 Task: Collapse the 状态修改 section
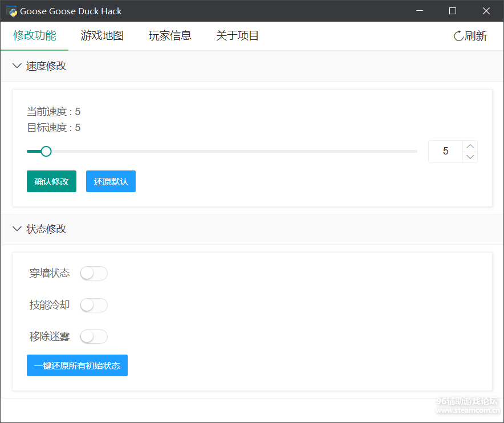[x=17, y=229]
